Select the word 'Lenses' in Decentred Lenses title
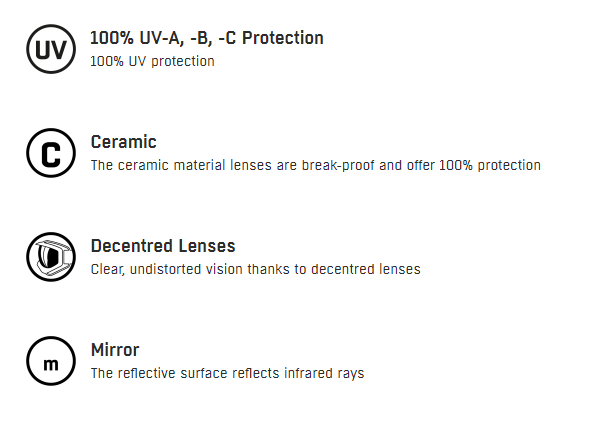This screenshot has height=431, width=611. tap(207, 246)
